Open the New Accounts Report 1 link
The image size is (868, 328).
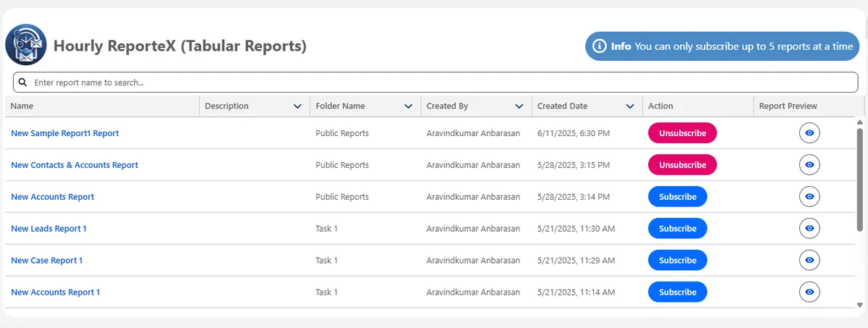(56, 293)
